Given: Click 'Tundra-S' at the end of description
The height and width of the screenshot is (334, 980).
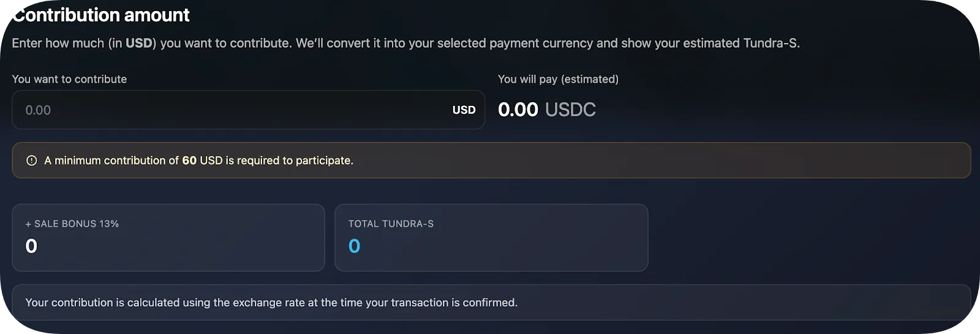Looking at the screenshot, I should (x=771, y=43).
